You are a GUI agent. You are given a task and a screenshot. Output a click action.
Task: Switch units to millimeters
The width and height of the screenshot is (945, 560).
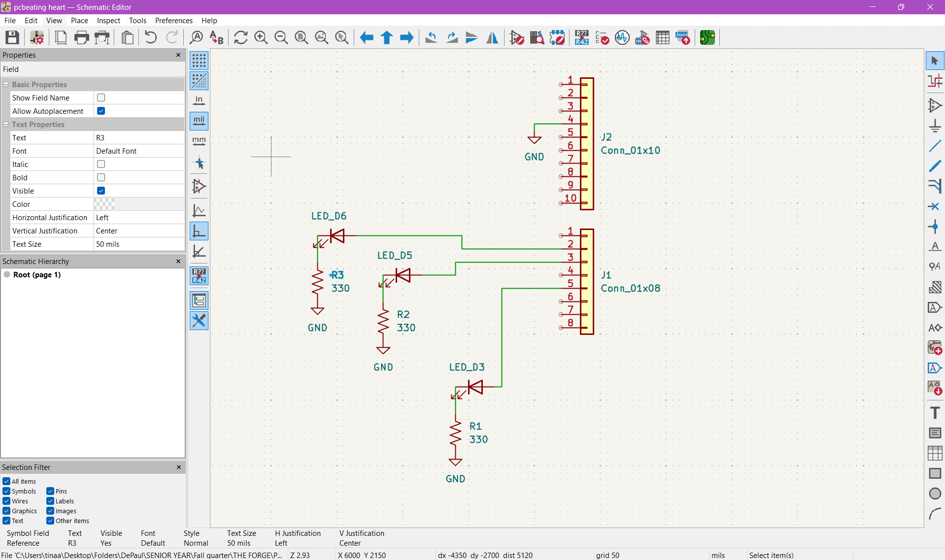(x=199, y=141)
